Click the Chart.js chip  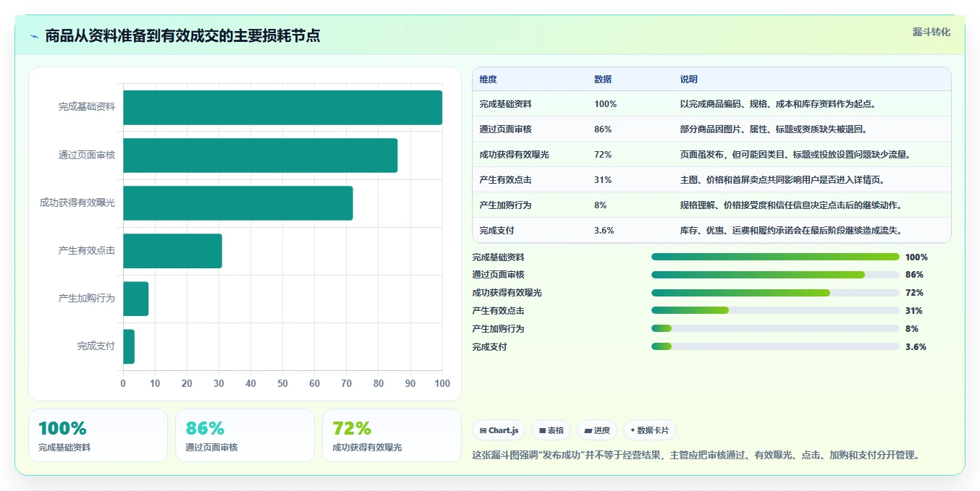[x=499, y=430]
